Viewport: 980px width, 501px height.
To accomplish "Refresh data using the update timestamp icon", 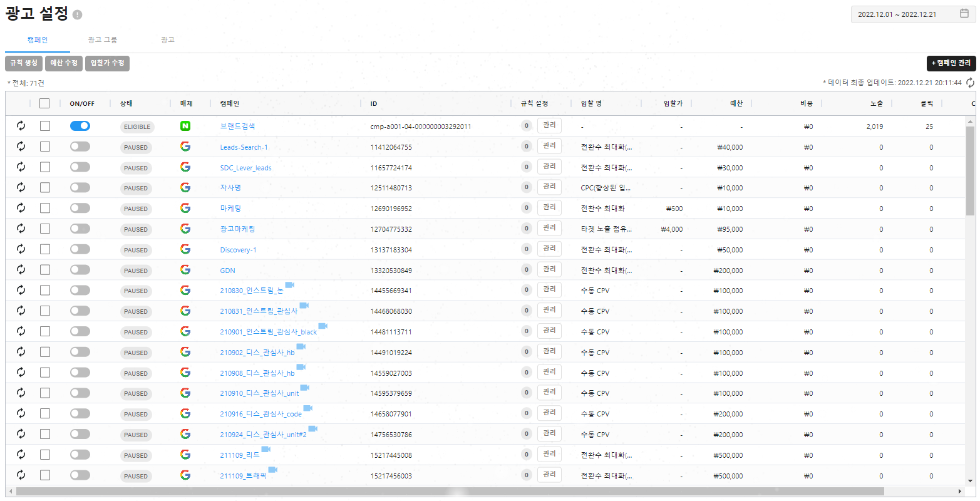I will pyautogui.click(x=970, y=83).
